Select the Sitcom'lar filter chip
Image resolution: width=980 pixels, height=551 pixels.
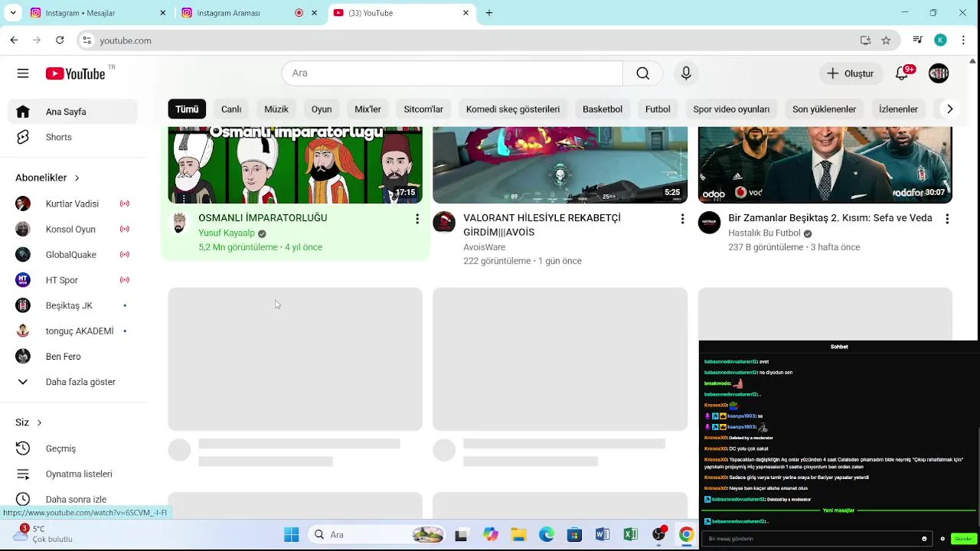[423, 109]
